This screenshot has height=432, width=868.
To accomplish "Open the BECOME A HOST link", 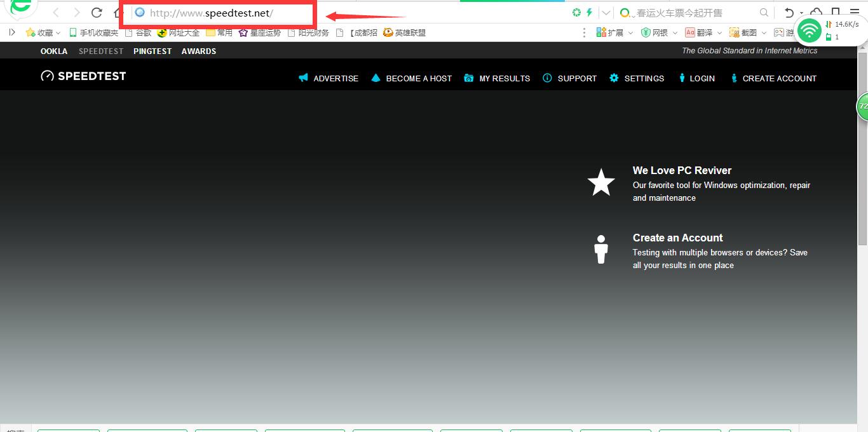I will click(x=419, y=78).
